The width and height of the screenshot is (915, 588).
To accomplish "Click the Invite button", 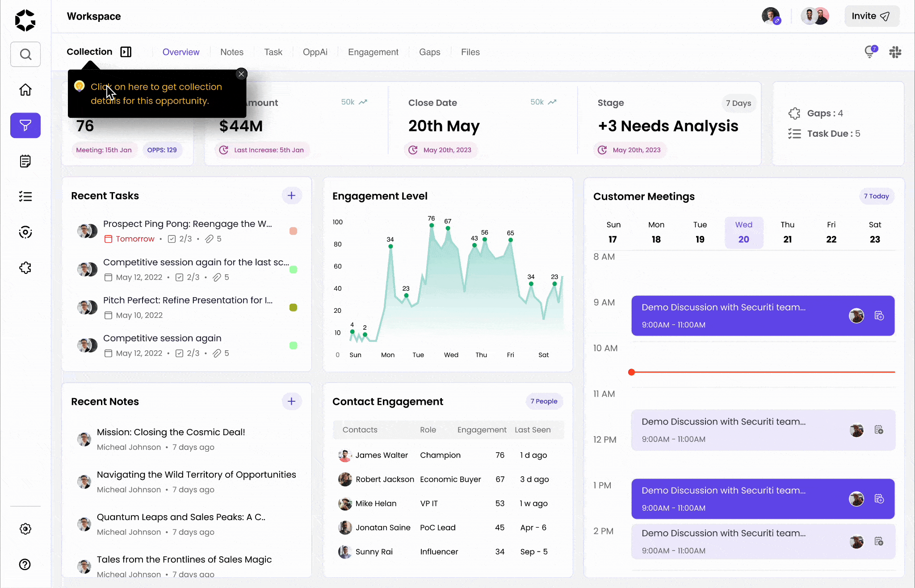I will [871, 17].
